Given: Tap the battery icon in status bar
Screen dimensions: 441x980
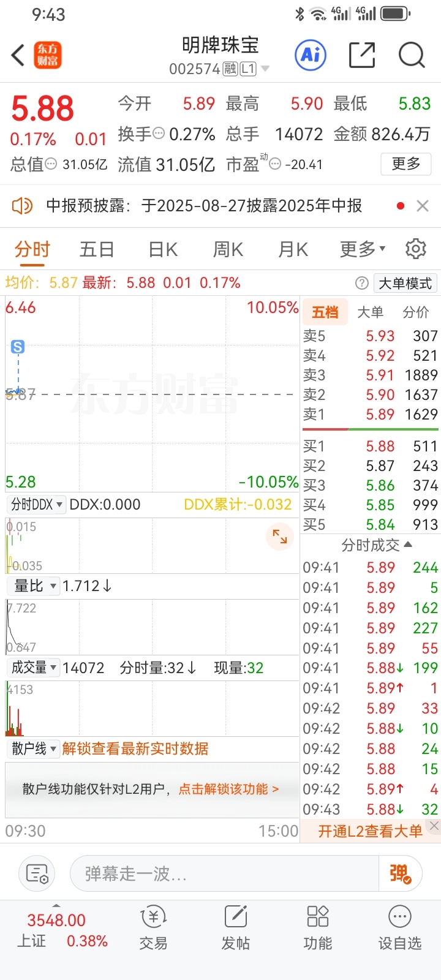Looking at the screenshot, I should point(396,13).
